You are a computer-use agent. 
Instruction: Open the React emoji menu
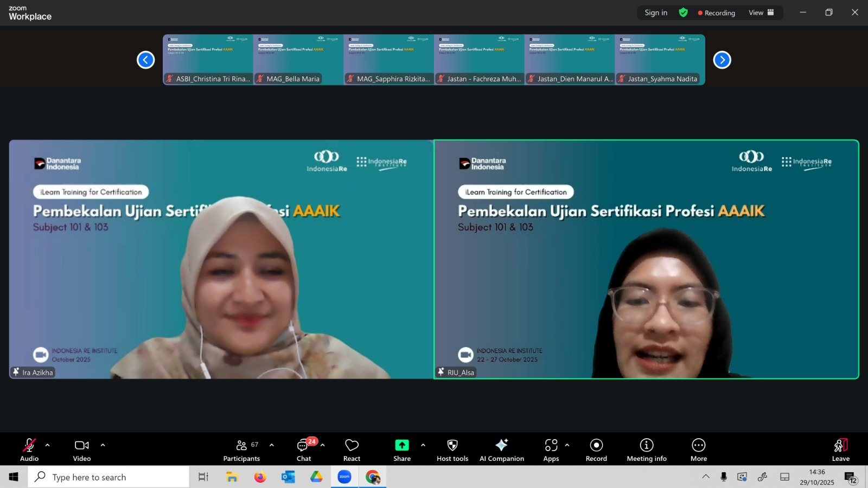tap(352, 450)
